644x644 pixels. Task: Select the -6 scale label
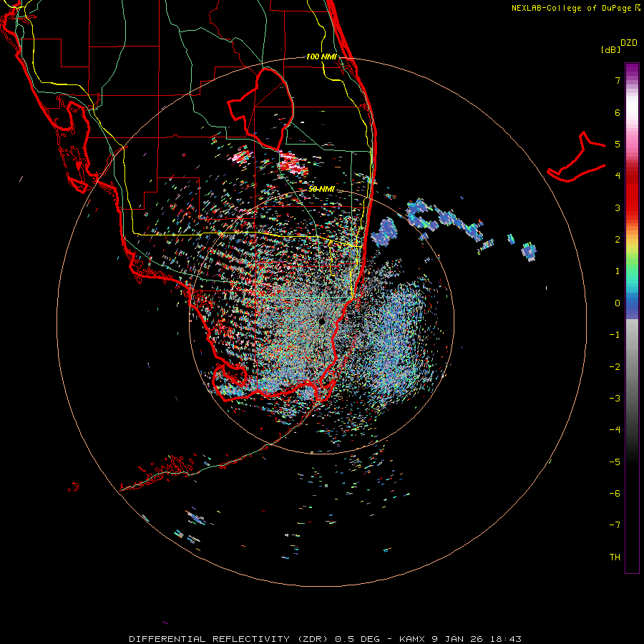(615, 494)
